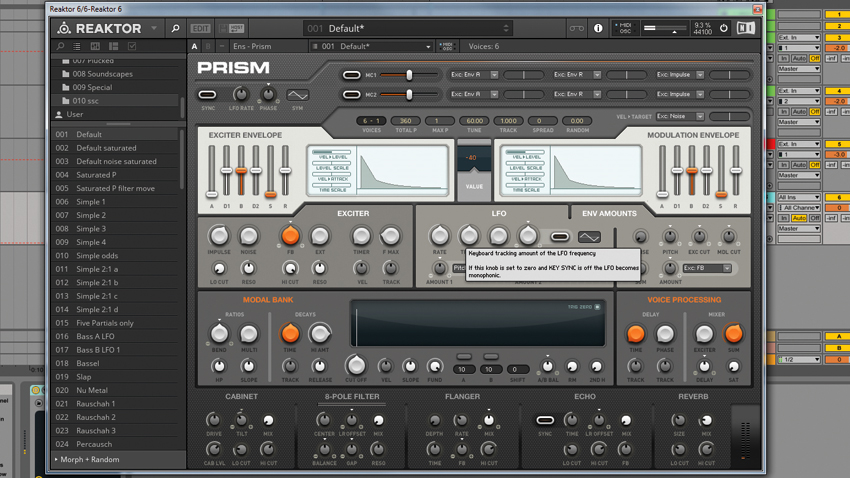The height and width of the screenshot is (478, 850).
Task: Expand the Morph + Random section
Action: coord(89,460)
